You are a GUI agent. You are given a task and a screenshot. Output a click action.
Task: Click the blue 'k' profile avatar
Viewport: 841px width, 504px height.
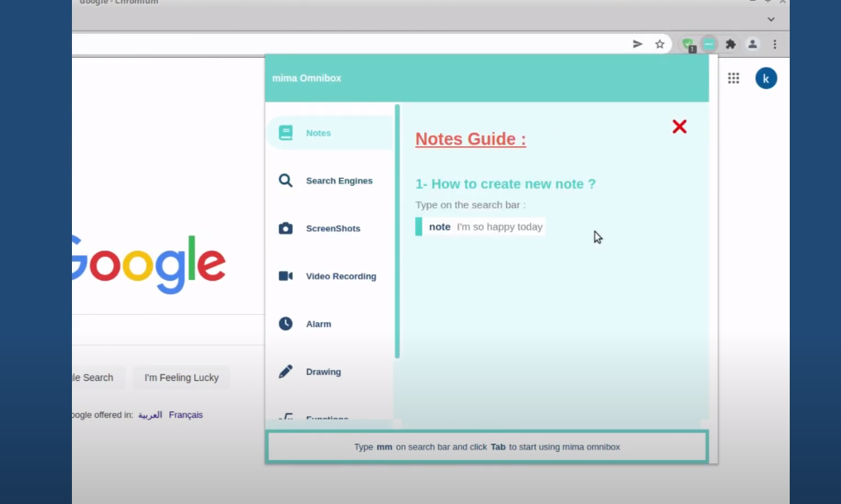[766, 78]
